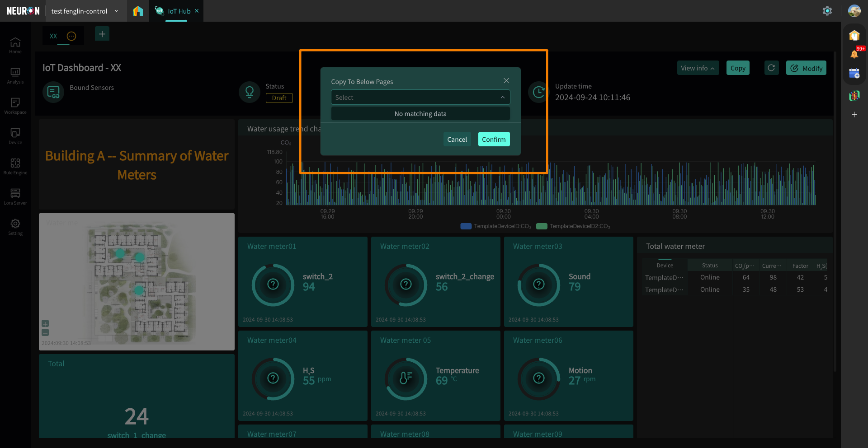
Task: Click the plus icon in right panel
Action: [x=854, y=115]
